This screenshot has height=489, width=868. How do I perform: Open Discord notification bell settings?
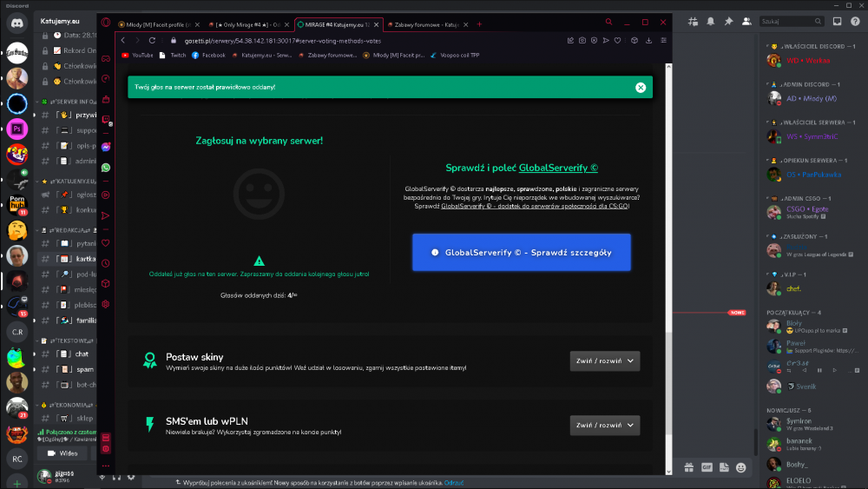point(711,22)
